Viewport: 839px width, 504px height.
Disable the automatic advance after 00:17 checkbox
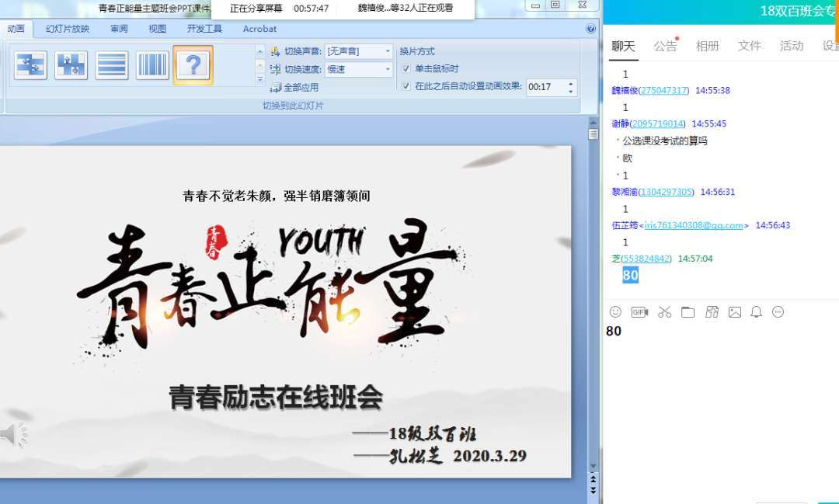coord(406,87)
